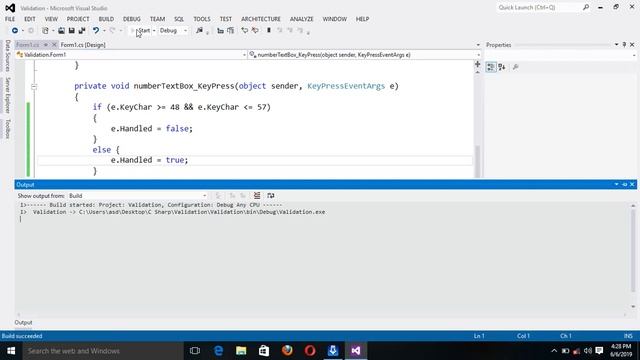Open the Properties object selector dropdown
This screenshot has width=640, height=360.
(x=634, y=56)
